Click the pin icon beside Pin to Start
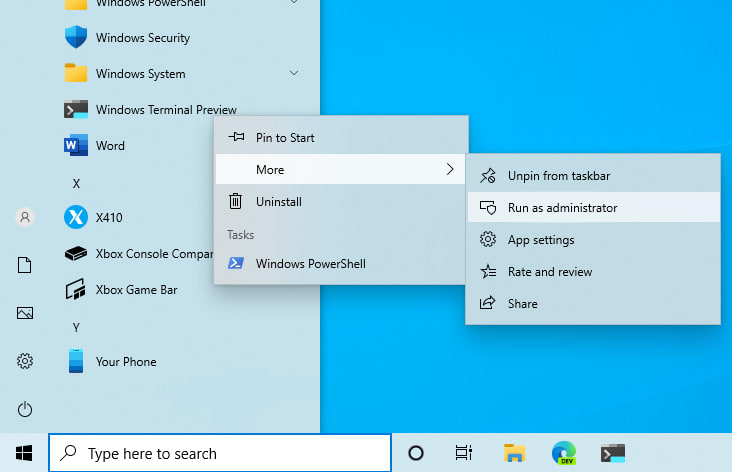This screenshot has height=472, width=732. (236, 137)
